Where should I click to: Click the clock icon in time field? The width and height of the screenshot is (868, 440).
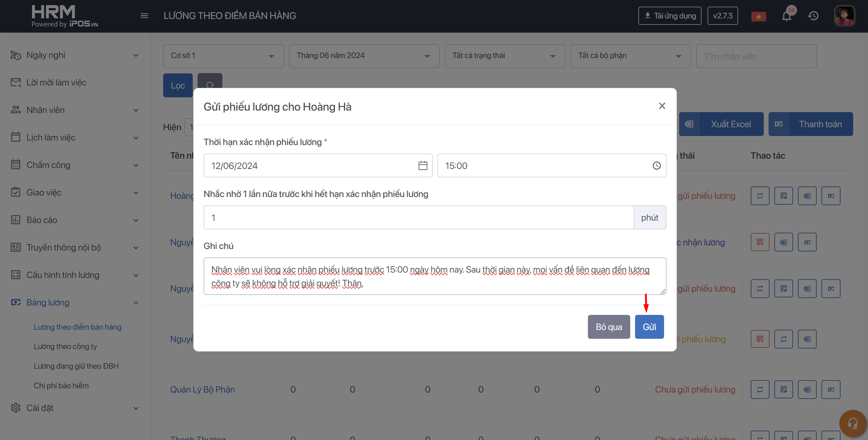[657, 166]
